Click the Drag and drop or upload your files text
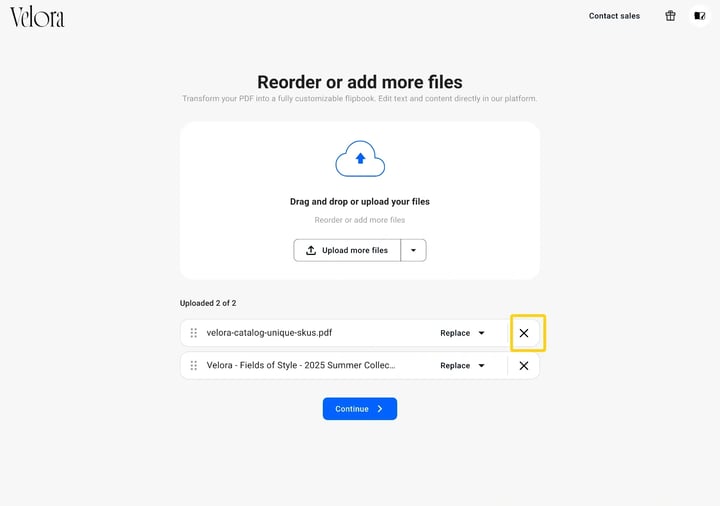The width and height of the screenshot is (720, 506). click(x=360, y=202)
